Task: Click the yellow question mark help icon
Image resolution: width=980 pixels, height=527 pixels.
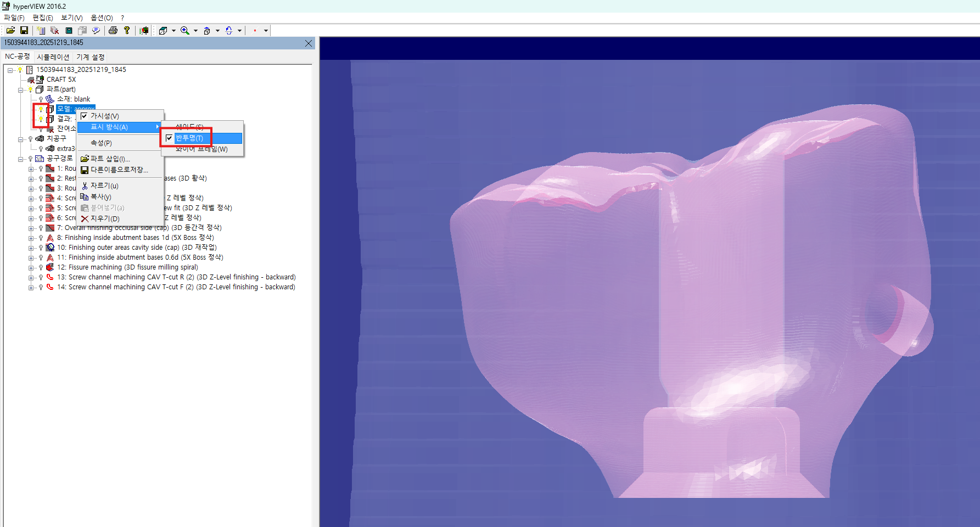Action: pyautogui.click(x=127, y=31)
